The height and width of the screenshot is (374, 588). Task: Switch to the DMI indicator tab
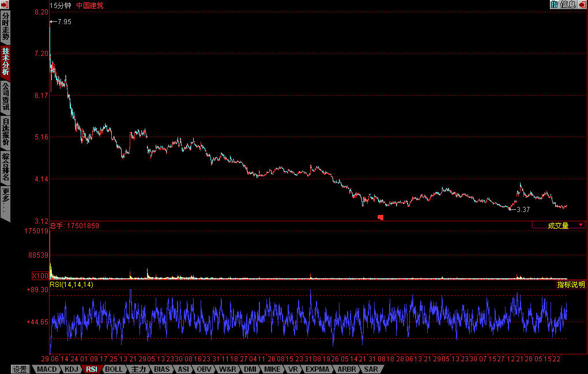pos(250,369)
